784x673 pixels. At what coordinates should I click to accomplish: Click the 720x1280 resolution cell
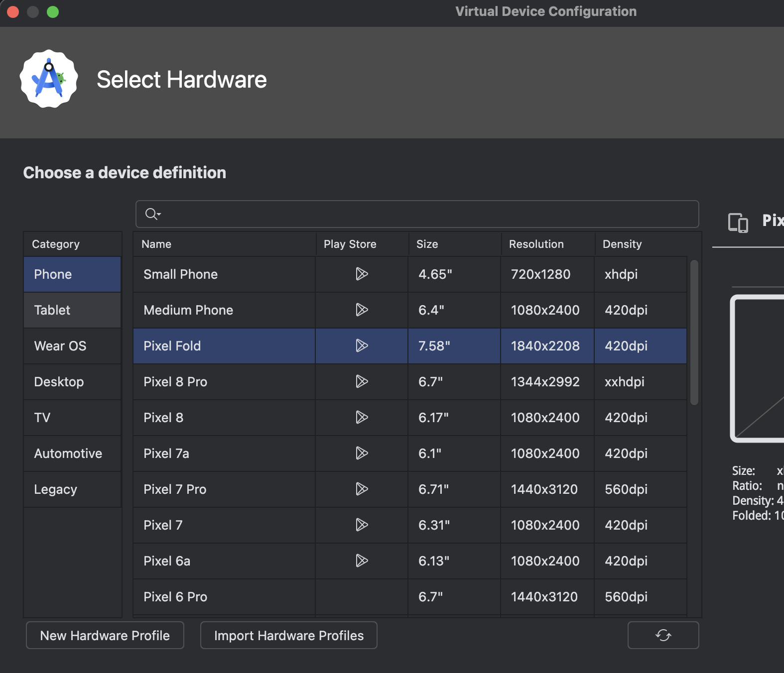(x=547, y=274)
